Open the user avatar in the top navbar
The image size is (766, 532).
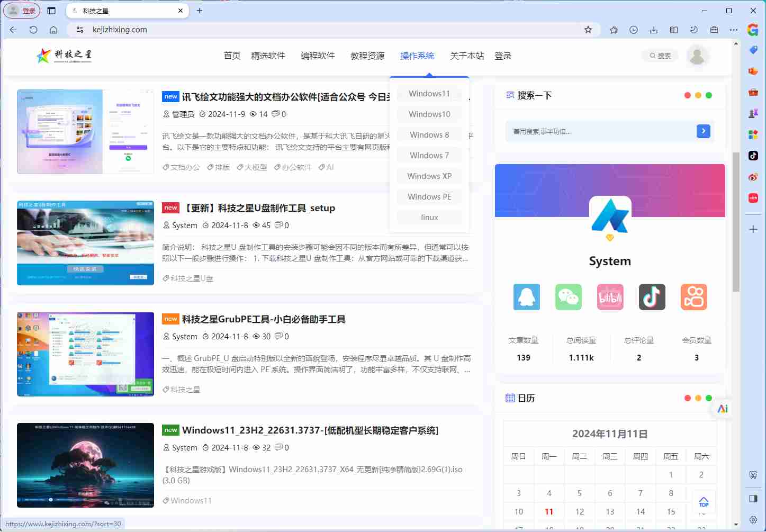point(697,56)
